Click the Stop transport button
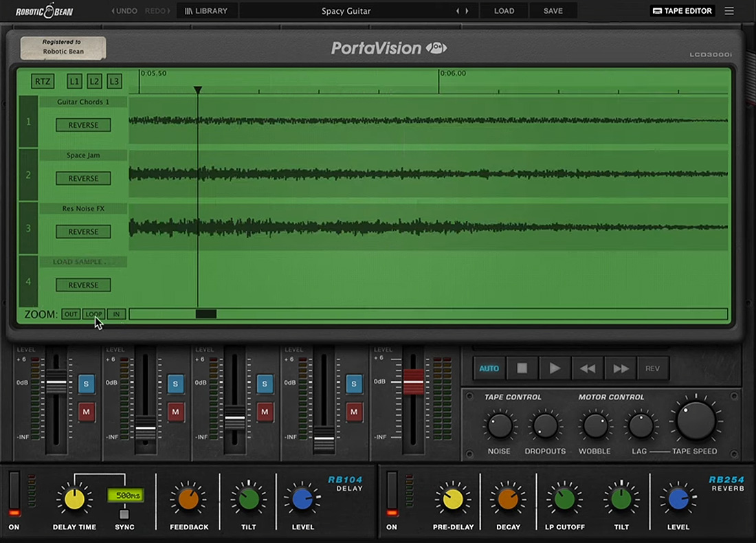Viewport: 756px width, 543px height. [522, 368]
